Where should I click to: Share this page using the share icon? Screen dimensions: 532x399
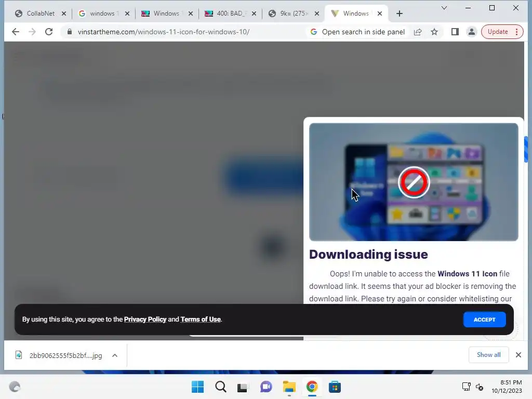click(418, 32)
